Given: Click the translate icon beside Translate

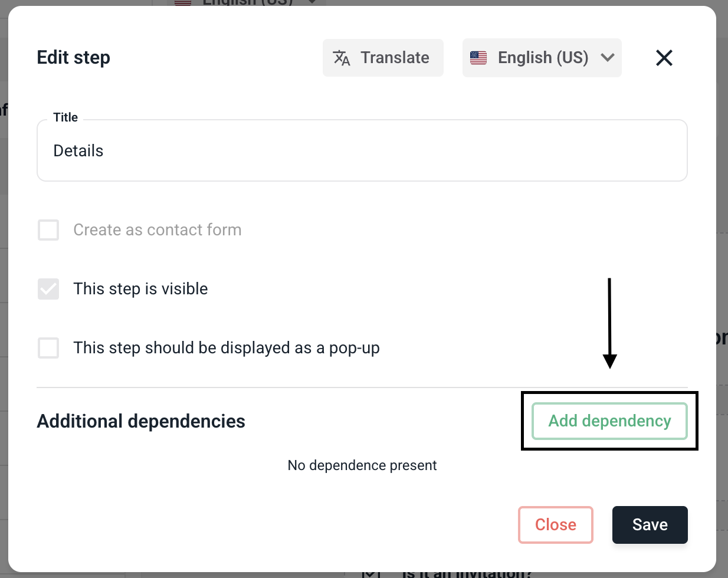Looking at the screenshot, I should coord(342,58).
